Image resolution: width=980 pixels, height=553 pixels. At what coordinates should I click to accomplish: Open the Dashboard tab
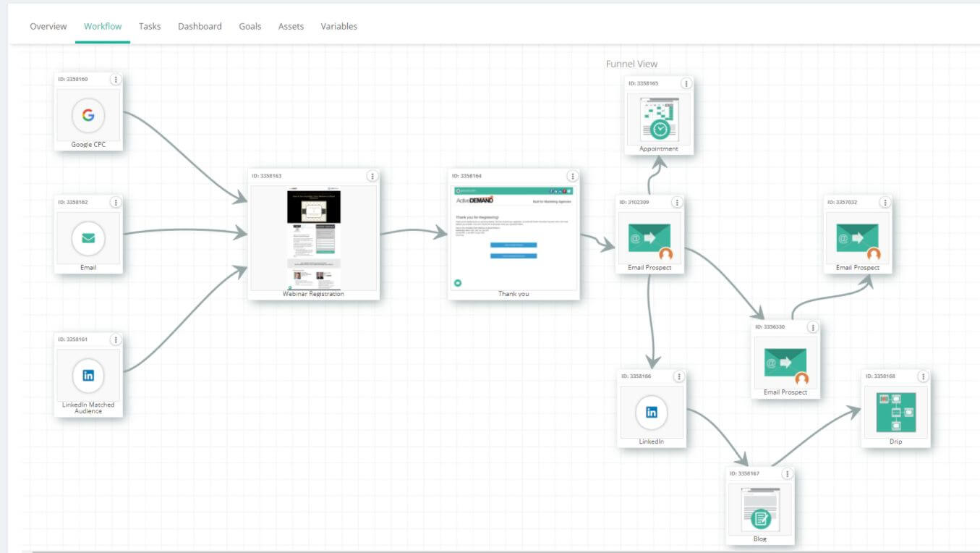tap(200, 26)
